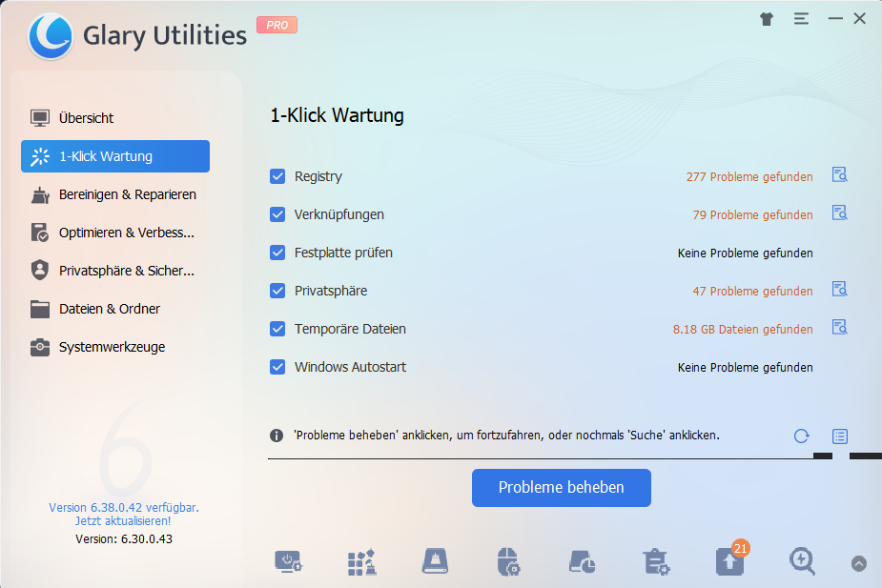882x588 pixels.
Task: Open the Disk Cleaner icon in bottom toolbar
Action: click(434, 562)
